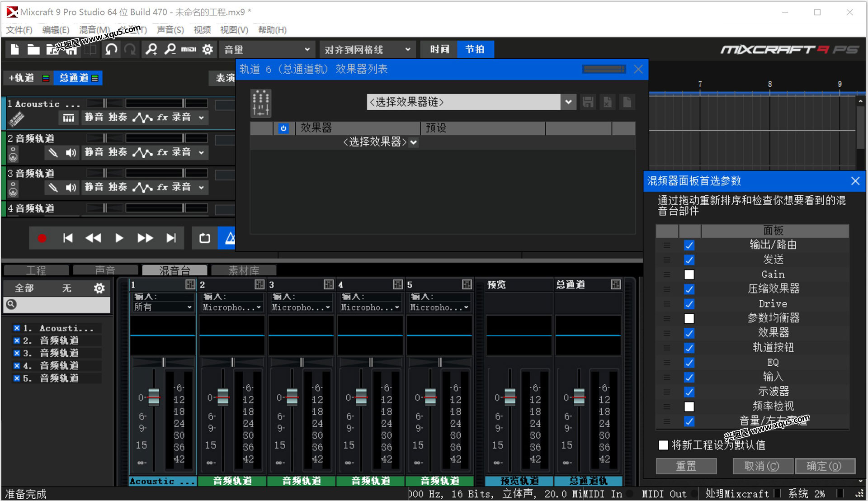This screenshot has width=868, height=501.
Task: Toggle speaker monitor icon on track 2
Action: tap(71, 153)
